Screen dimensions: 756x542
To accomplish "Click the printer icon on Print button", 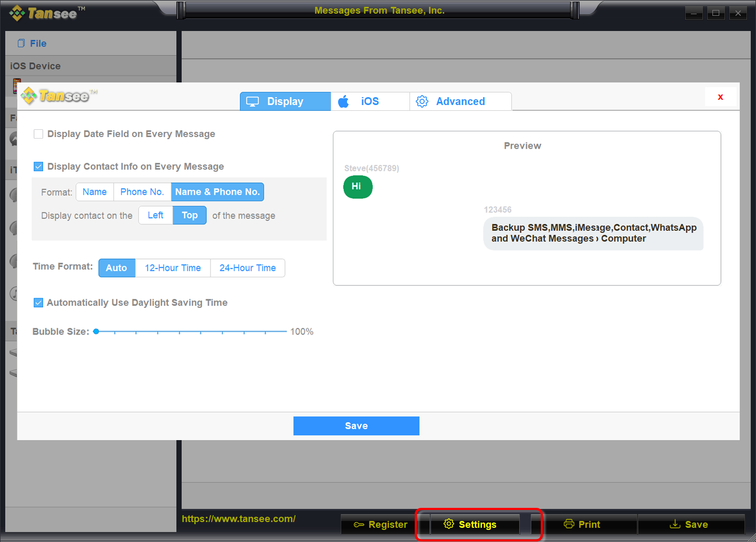I will click(x=569, y=524).
